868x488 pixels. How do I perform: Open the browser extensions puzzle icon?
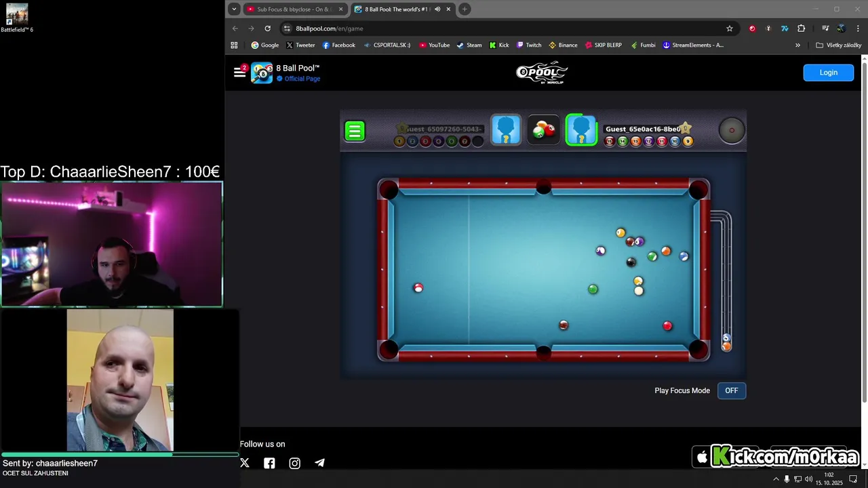point(801,28)
